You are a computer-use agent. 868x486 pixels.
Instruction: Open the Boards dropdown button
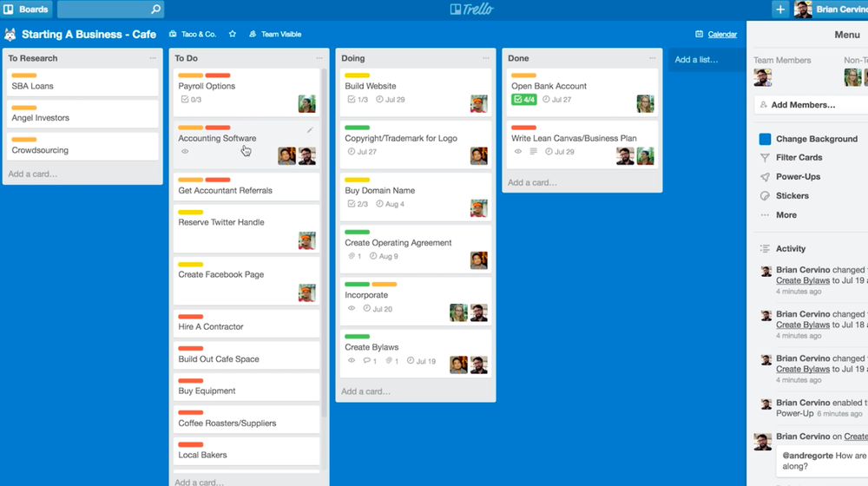[x=26, y=10]
